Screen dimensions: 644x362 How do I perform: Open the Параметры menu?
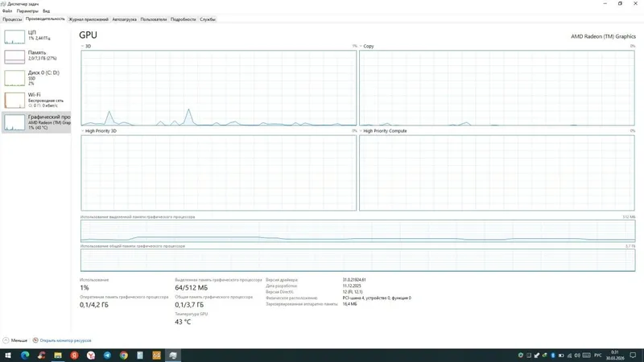click(27, 11)
